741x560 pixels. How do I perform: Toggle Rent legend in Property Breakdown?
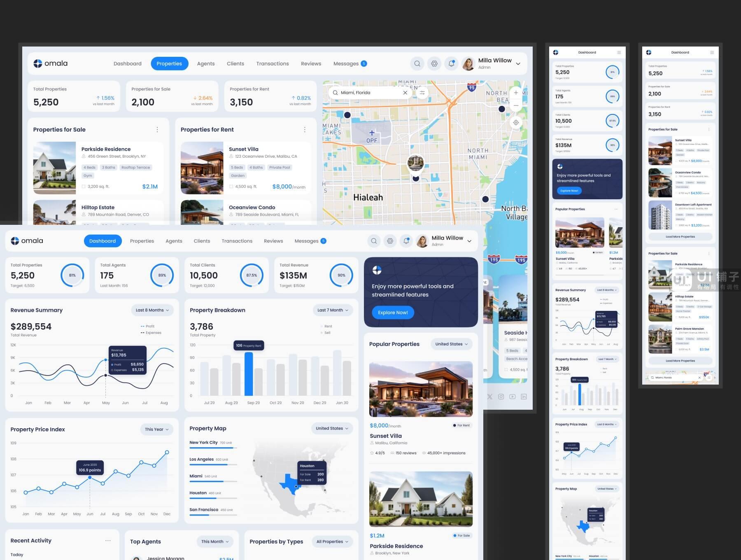click(326, 326)
